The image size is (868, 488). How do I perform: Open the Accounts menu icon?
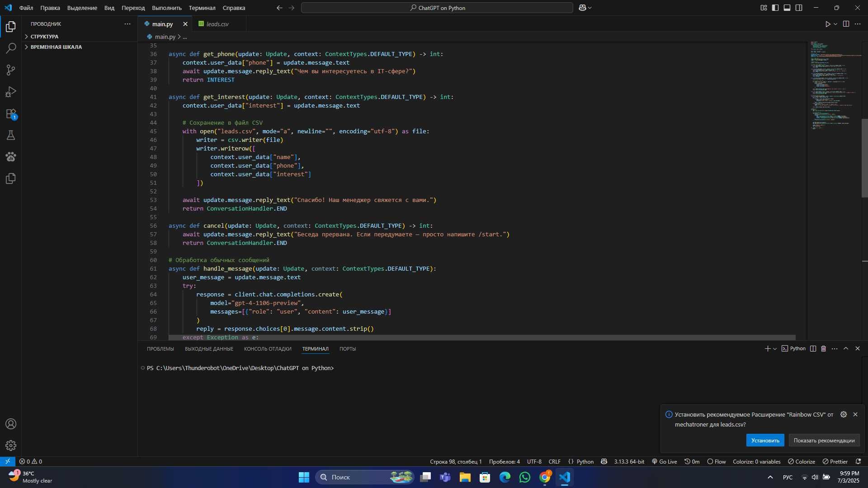click(x=11, y=424)
